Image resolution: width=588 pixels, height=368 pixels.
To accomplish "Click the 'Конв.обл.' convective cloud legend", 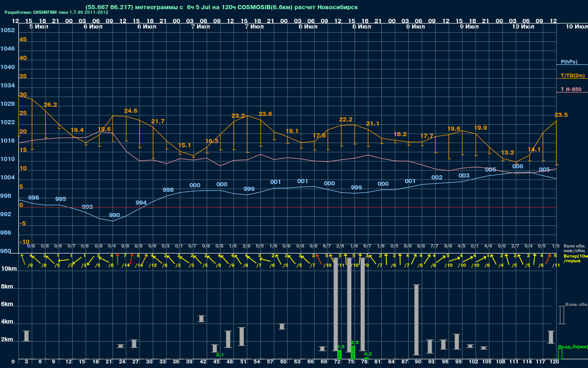I will (577, 305).
